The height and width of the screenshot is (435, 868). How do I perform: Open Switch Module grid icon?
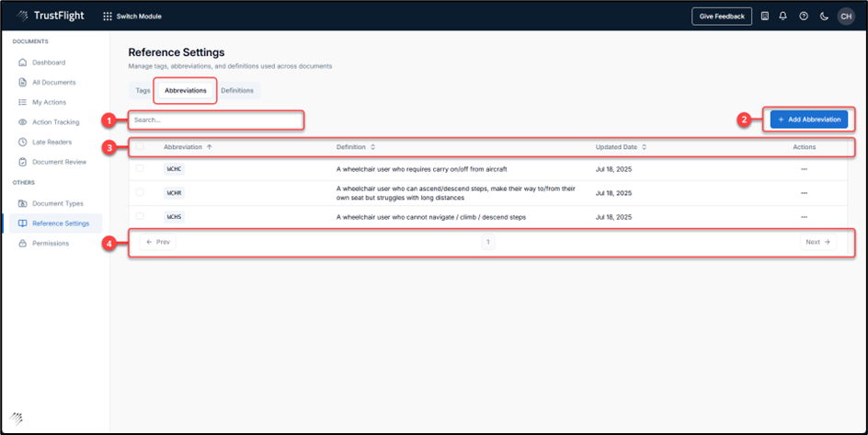(108, 17)
